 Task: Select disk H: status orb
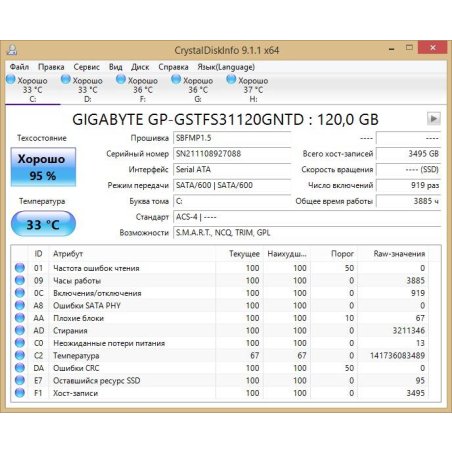(x=231, y=80)
